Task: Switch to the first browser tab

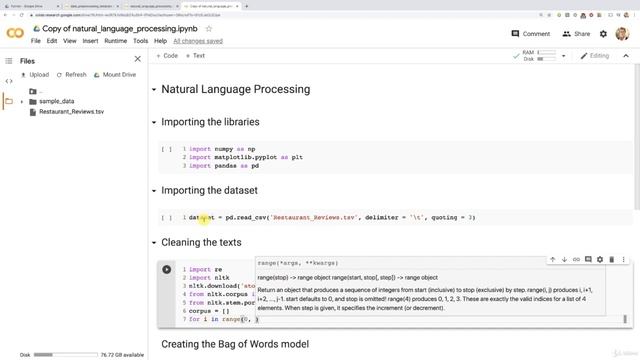Action: click(31, 6)
